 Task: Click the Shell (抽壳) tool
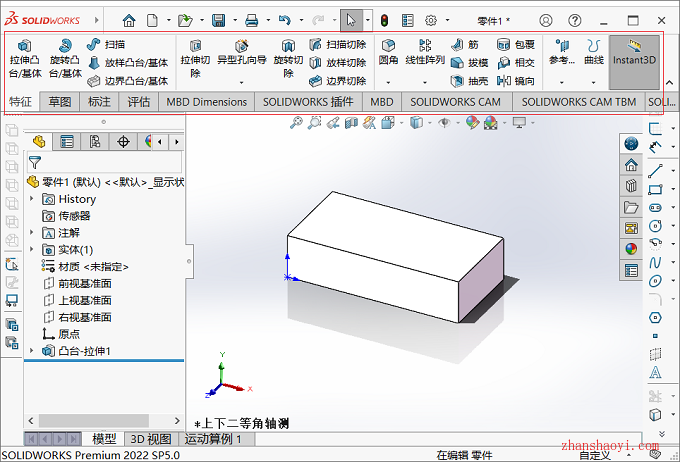point(470,81)
